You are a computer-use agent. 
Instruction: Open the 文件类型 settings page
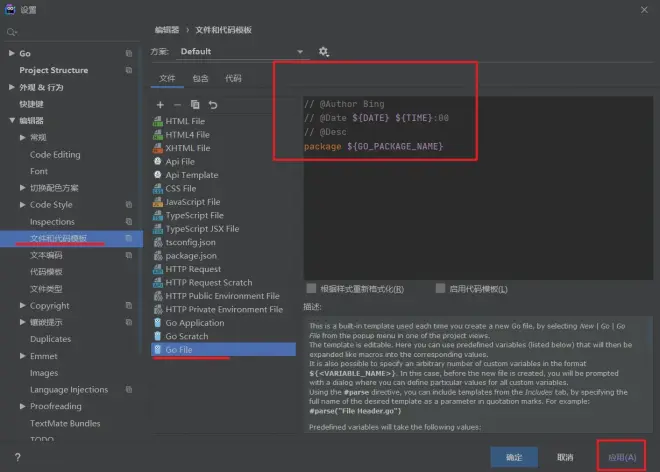(x=46, y=289)
